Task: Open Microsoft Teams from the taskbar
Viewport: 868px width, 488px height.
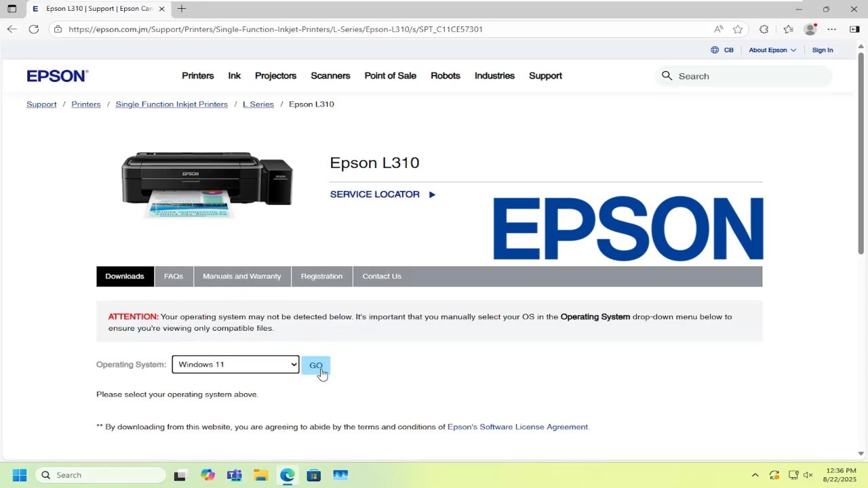Action: pos(235,475)
